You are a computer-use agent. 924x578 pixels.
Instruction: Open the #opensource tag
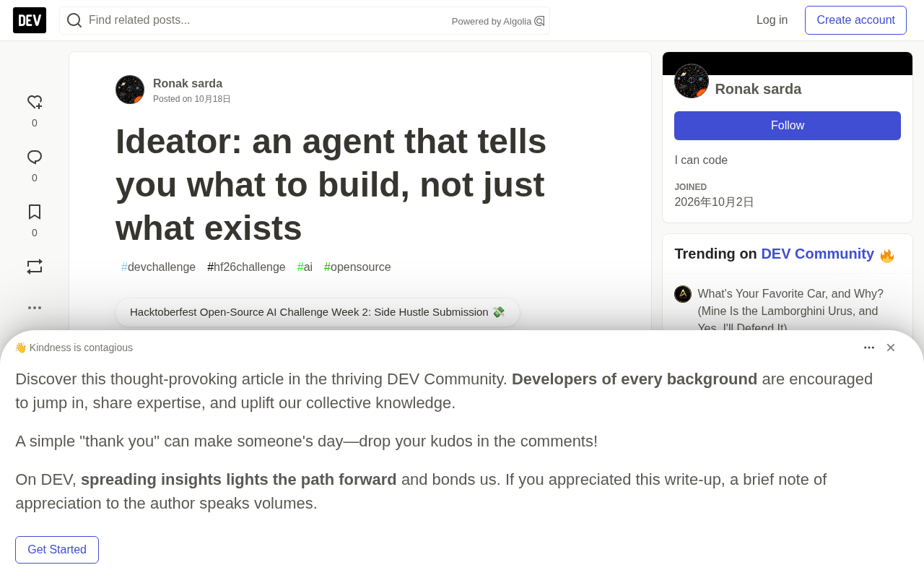pos(357,267)
